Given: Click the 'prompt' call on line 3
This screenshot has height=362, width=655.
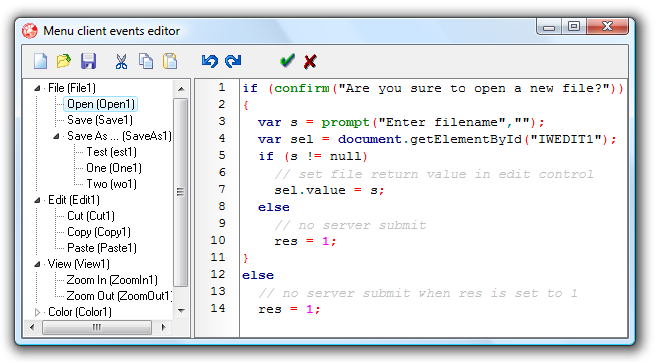Looking at the screenshot, I should coord(345,122).
